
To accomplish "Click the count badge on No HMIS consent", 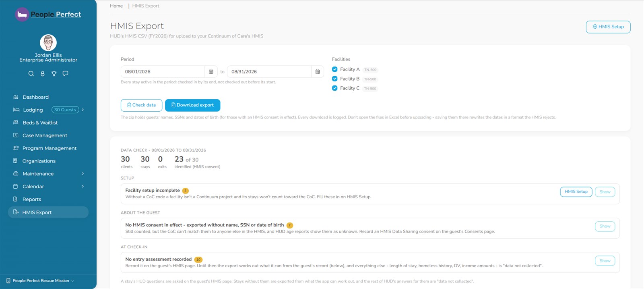I will click(290, 225).
